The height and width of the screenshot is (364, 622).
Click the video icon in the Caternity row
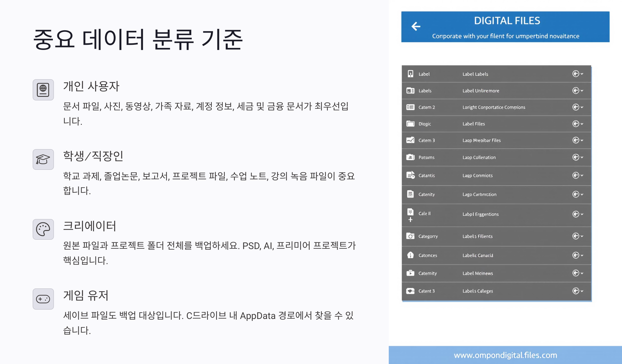[x=410, y=273]
